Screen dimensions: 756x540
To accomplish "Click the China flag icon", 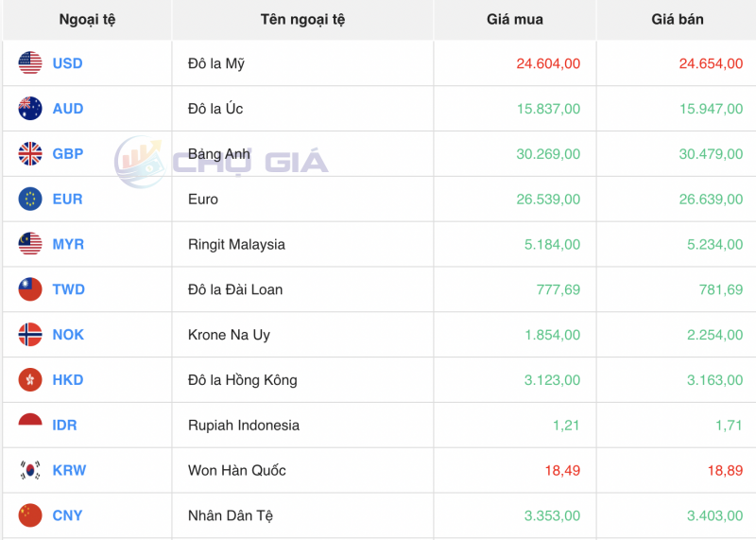I will point(30,515).
